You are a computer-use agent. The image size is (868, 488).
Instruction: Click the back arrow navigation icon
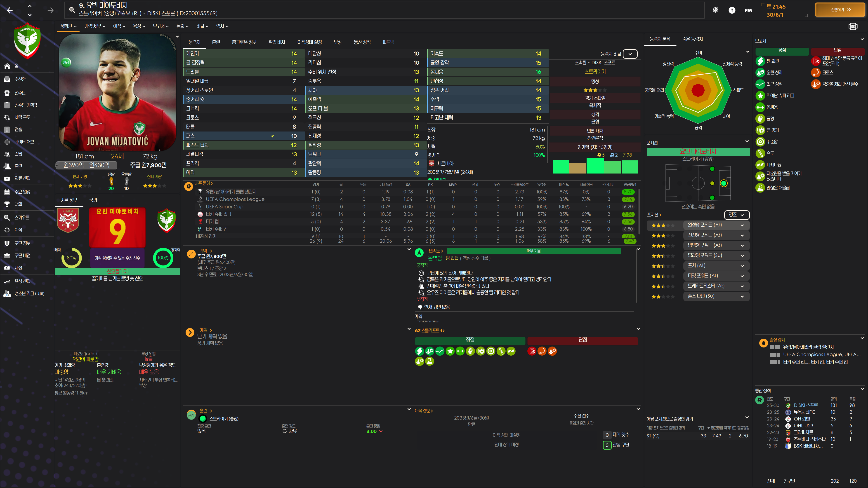[x=10, y=10]
